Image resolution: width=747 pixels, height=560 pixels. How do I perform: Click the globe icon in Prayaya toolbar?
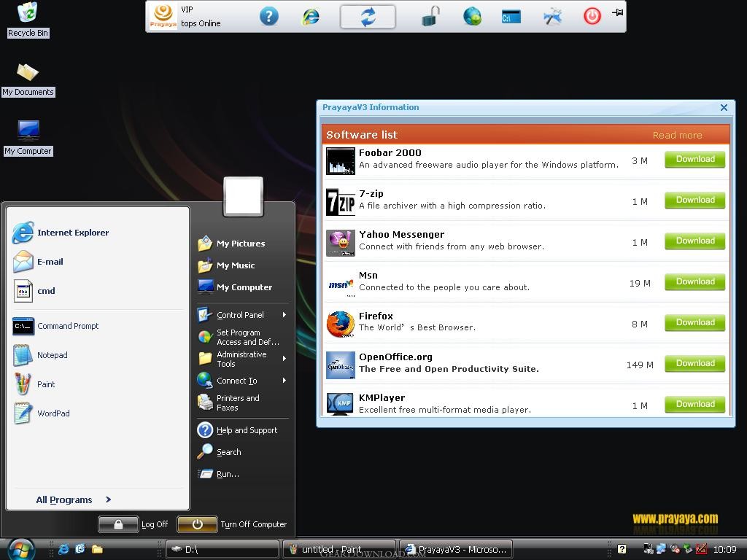pos(472,17)
